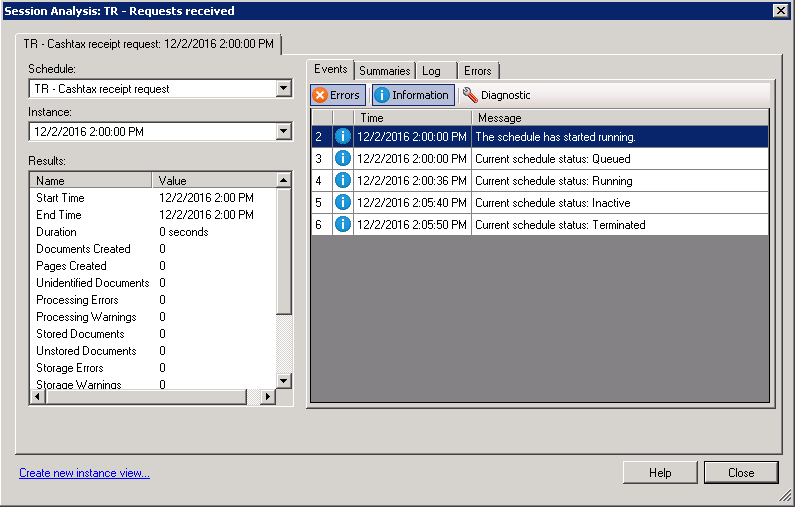Toggle the Information event filter
The image size is (798, 510).
click(x=413, y=95)
